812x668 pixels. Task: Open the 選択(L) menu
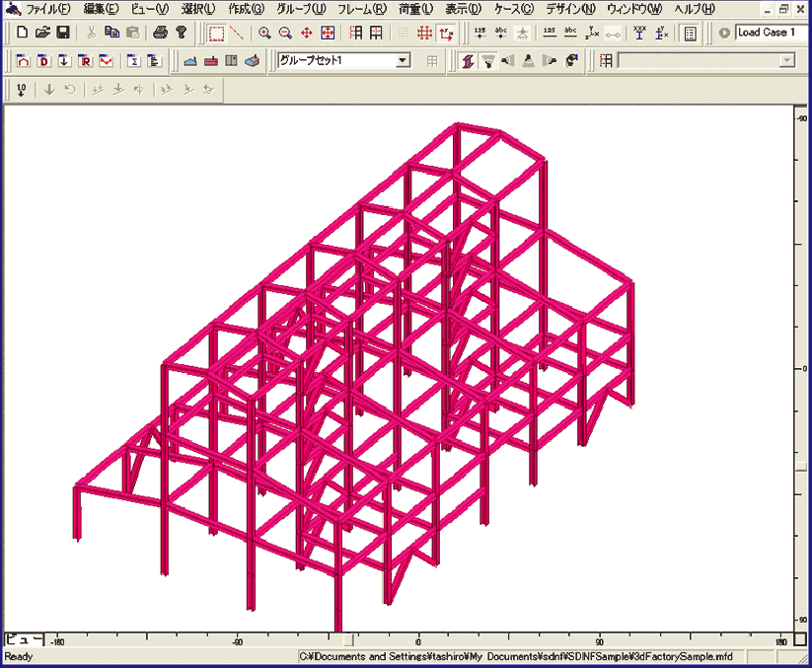coord(198,9)
